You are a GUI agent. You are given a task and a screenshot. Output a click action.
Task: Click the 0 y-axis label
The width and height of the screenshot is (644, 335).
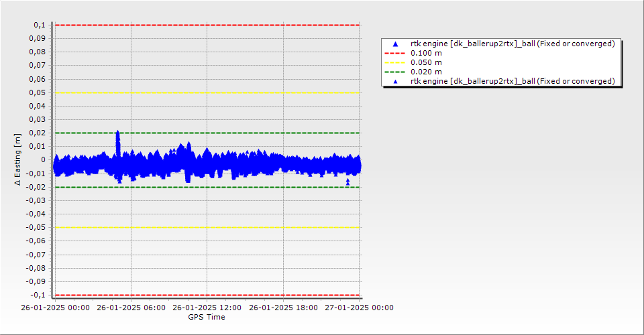44,160
